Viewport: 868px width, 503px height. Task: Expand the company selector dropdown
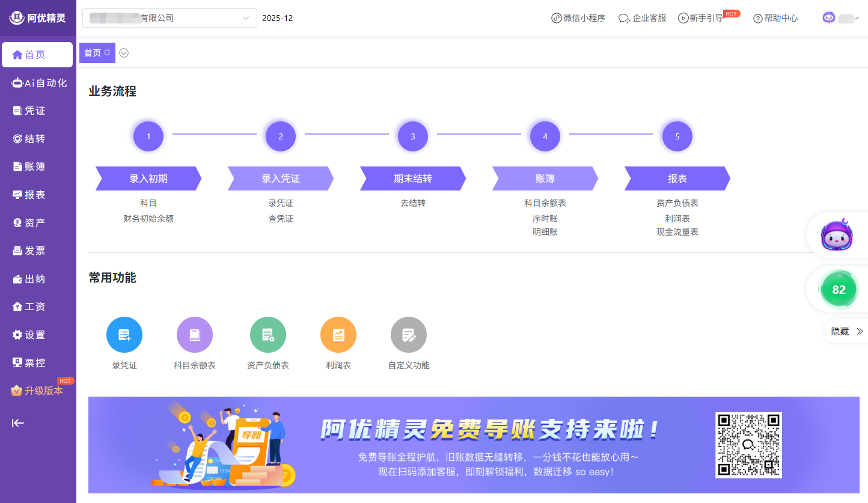245,18
